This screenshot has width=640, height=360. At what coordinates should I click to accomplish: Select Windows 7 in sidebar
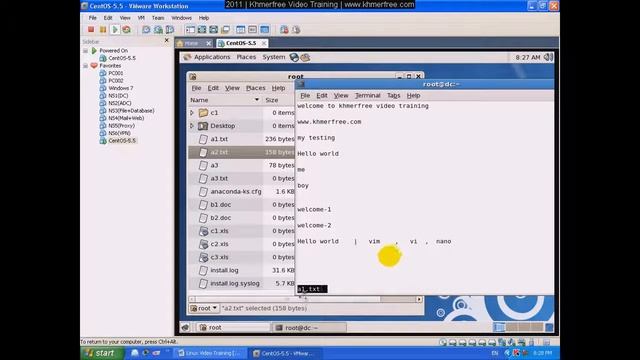coord(120,88)
